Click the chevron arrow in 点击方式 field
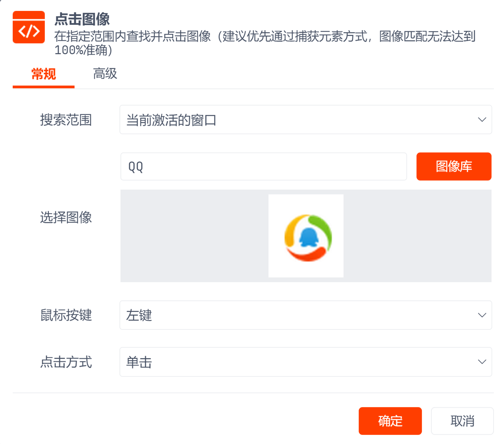The image size is (504, 444). pos(482,362)
